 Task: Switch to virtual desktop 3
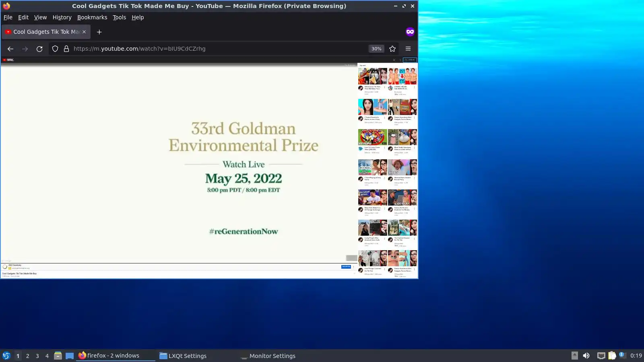point(37,356)
